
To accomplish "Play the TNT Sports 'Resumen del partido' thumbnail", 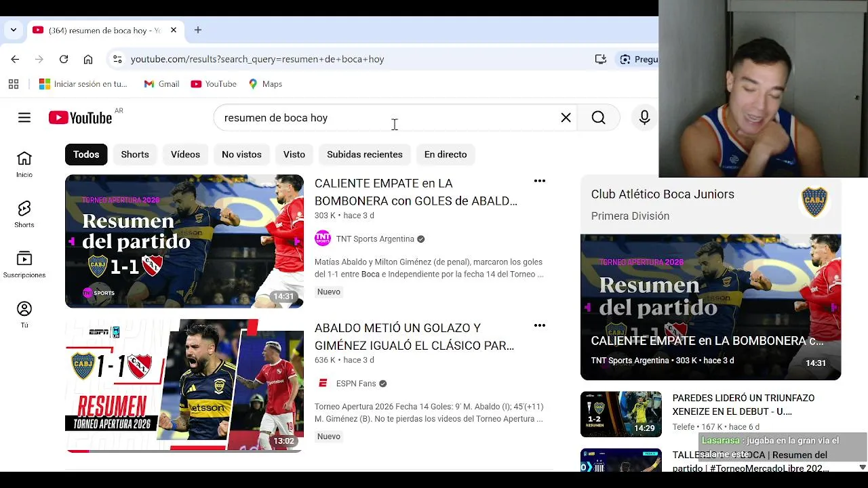I will pyautogui.click(x=184, y=241).
